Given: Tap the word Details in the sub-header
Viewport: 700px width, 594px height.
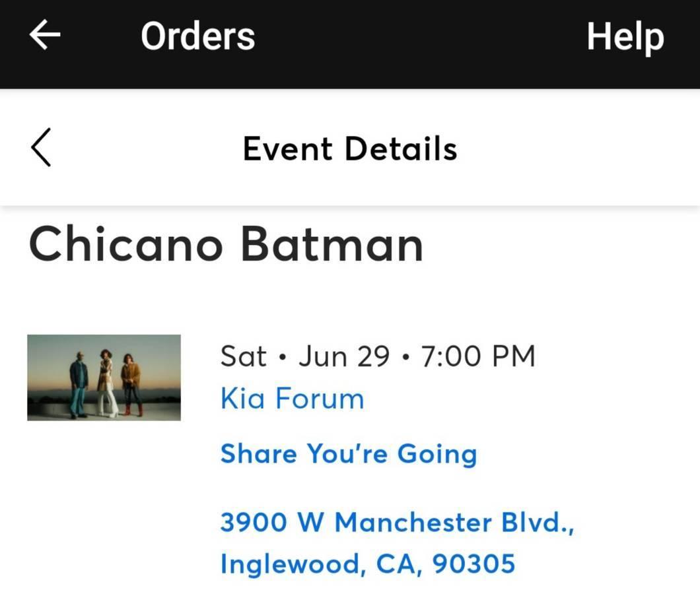Looking at the screenshot, I should [401, 148].
